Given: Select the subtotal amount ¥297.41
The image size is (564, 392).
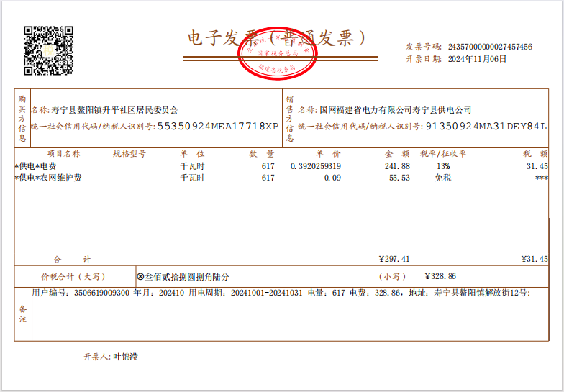Looking at the screenshot, I should (x=394, y=259).
